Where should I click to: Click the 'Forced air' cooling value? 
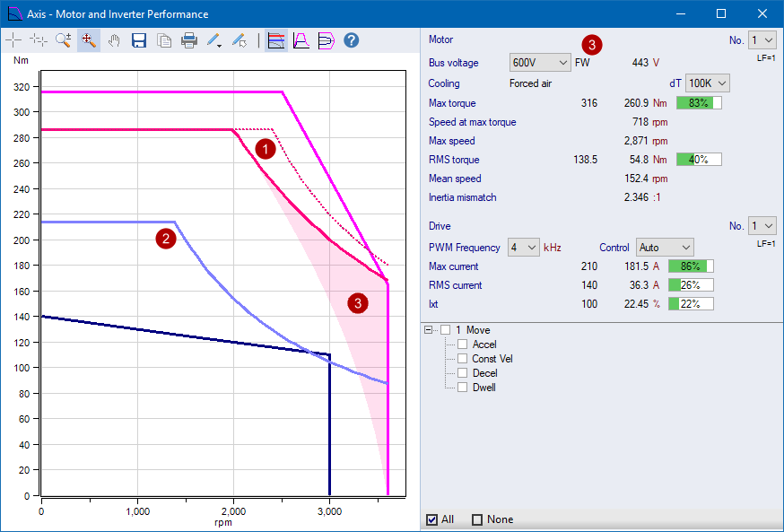coord(530,83)
